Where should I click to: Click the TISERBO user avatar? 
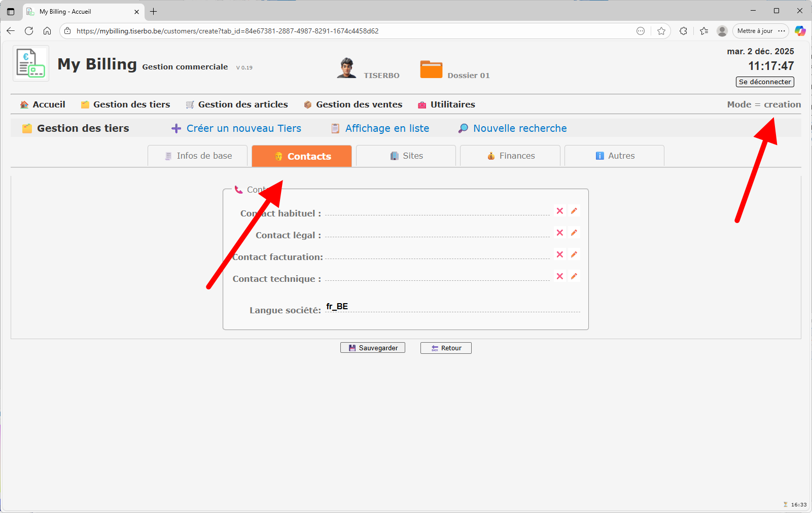pyautogui.click(x=346, y=68)
